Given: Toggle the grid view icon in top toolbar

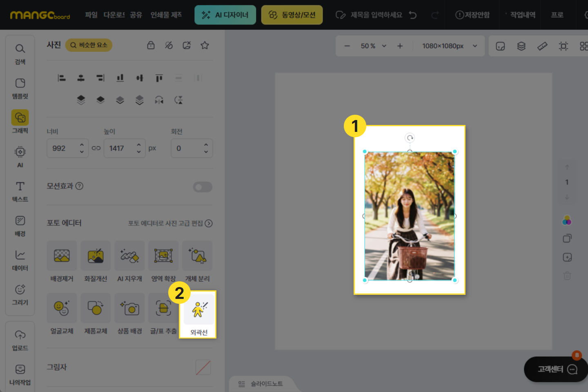Looking at the screenshot, I should (584, 46).
